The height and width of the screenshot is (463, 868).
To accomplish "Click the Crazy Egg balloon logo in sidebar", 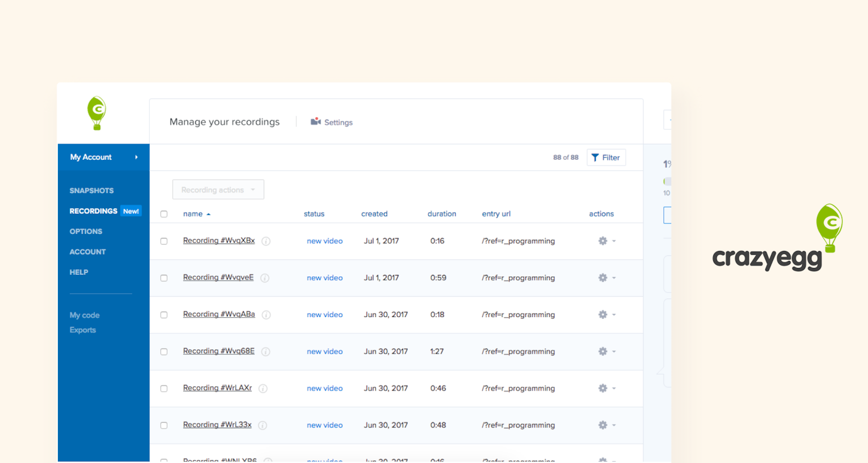I will 96,113.
